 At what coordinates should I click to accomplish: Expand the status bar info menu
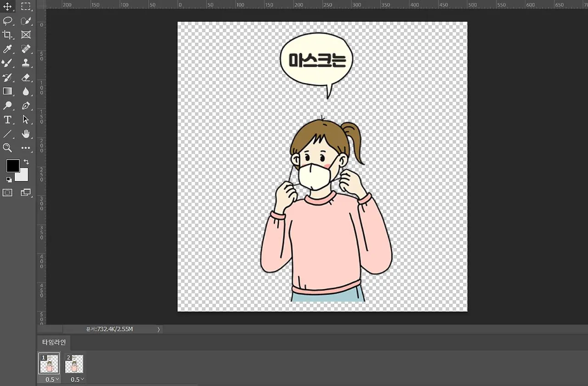(x=158, y=329)
